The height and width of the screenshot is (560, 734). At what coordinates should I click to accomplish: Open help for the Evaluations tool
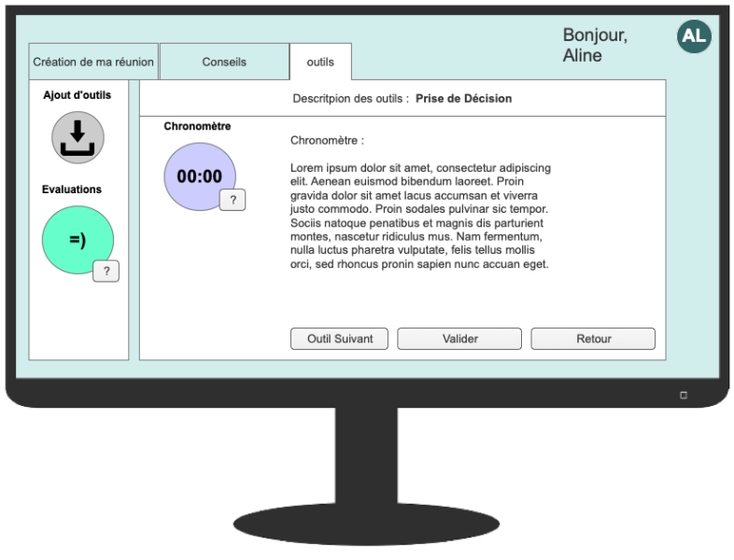pos(106,271)
